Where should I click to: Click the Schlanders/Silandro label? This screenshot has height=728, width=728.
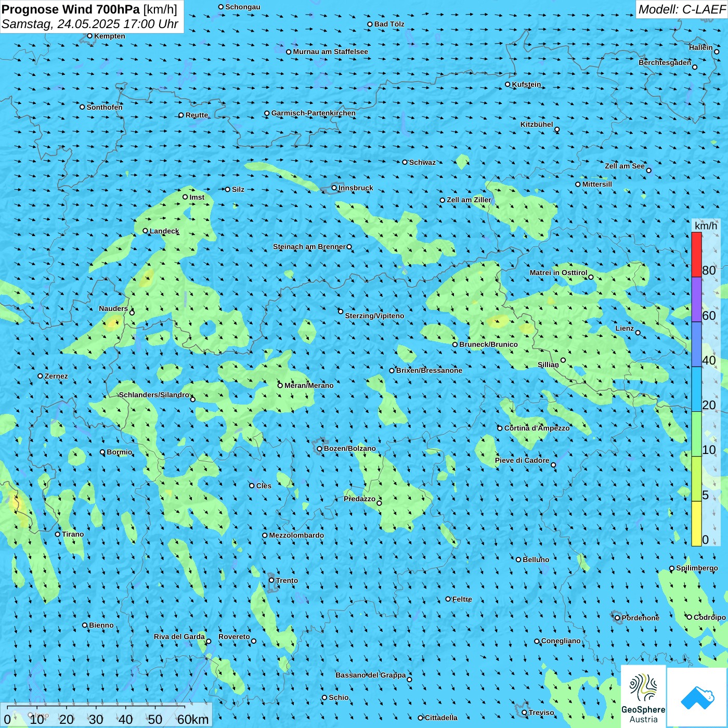154,395
